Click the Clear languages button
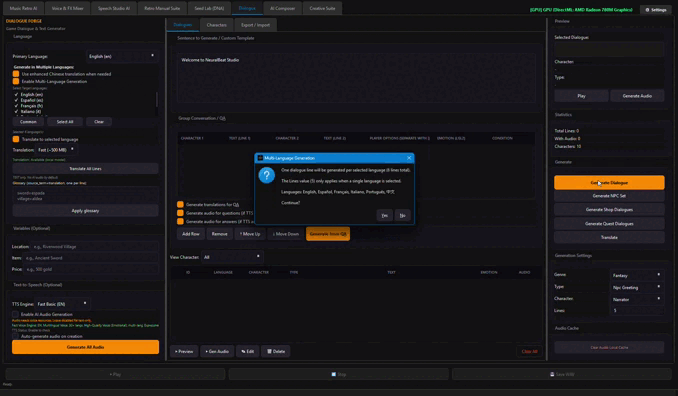The image size is (678, 396). tap(99, 122)
